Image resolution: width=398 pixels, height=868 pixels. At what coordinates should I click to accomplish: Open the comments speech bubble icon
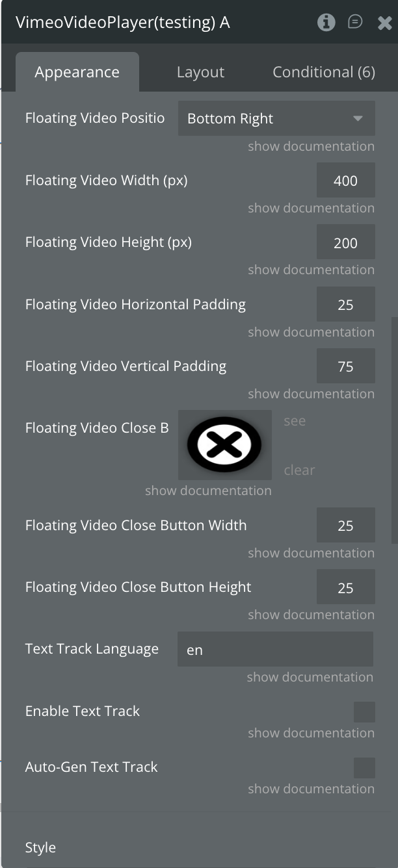click(x=355, y=22)
